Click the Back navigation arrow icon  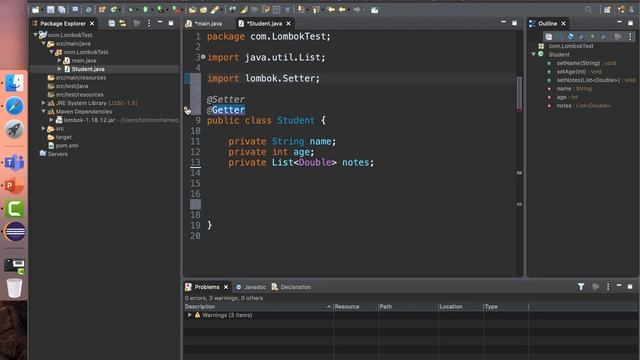point(342,9)
